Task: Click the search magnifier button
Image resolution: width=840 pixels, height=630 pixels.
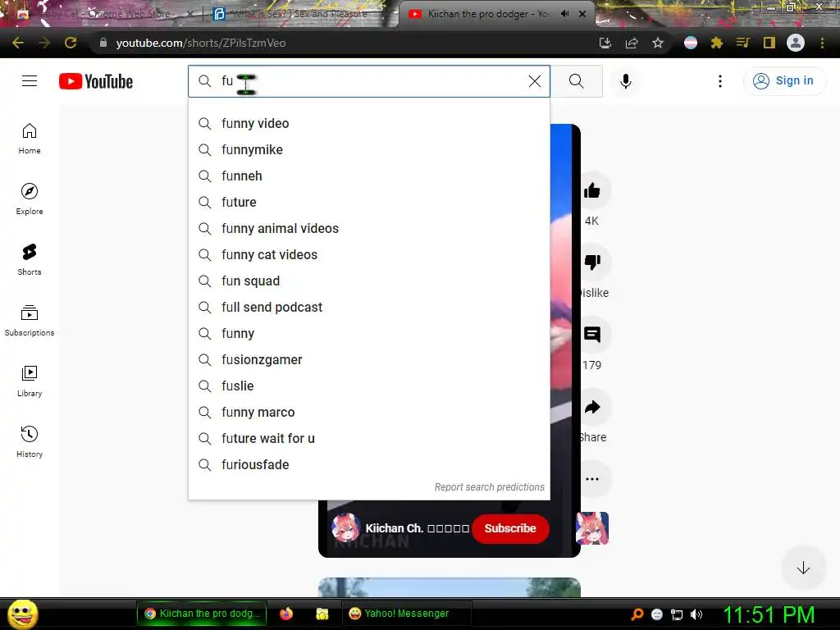Action: click(577, 81)
